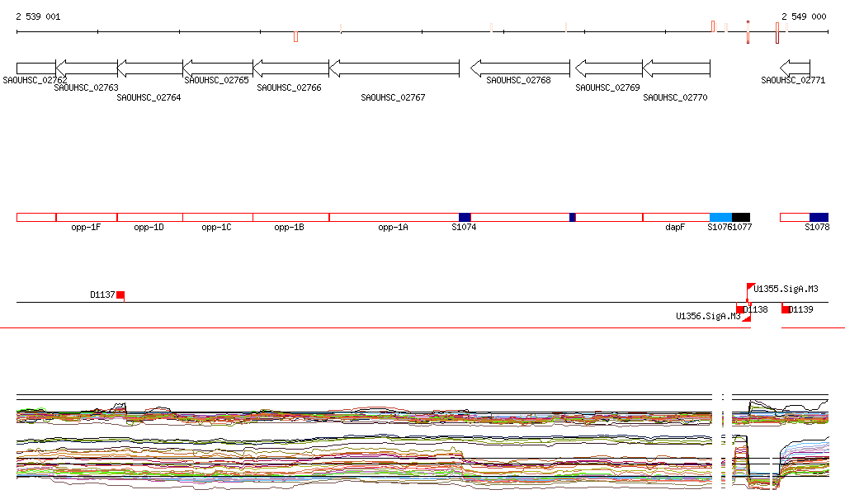Select gene arrow SAOUHSC_02764
Image resolution: width=845 pixels, height=504 pixels.
[x=149, y=68]
